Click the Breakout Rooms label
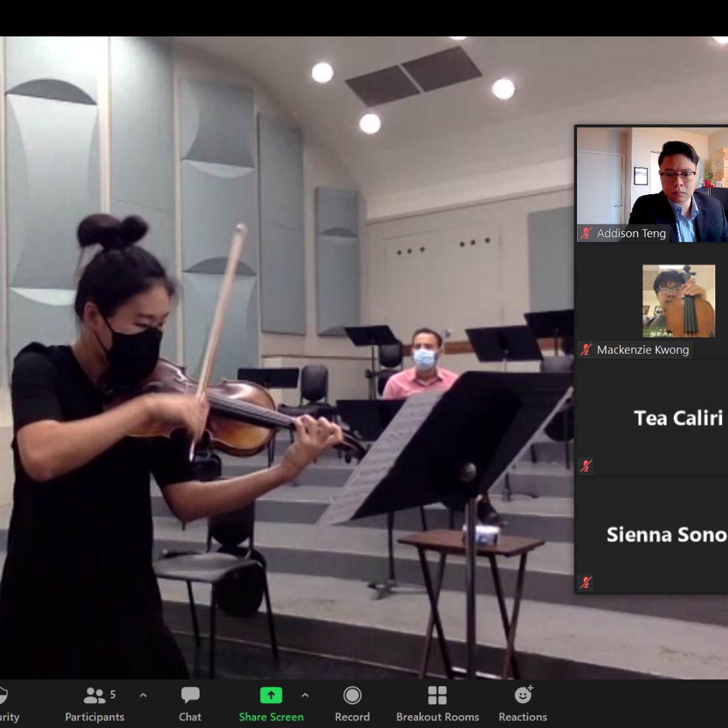Viewport: 728px width, 728px height. [437, 717]
